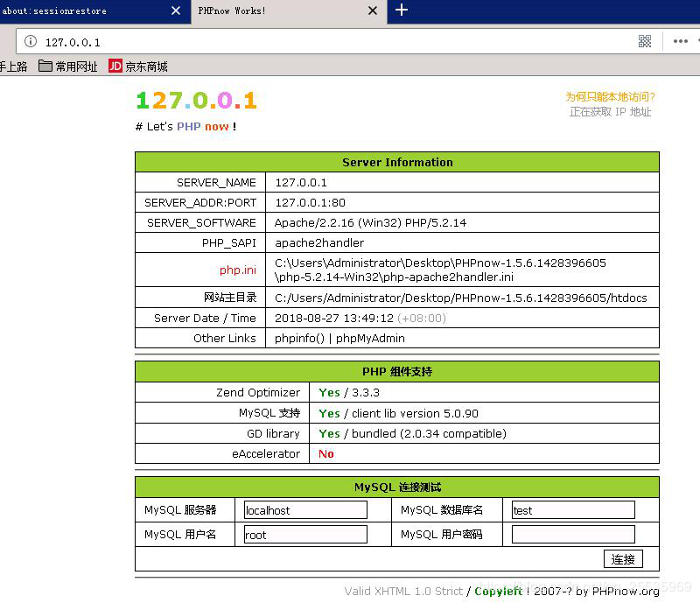Click the server date 2018-08-27 13:49:12 value
The width and height of the screenshot is (700, 603).
pos(334,318)
